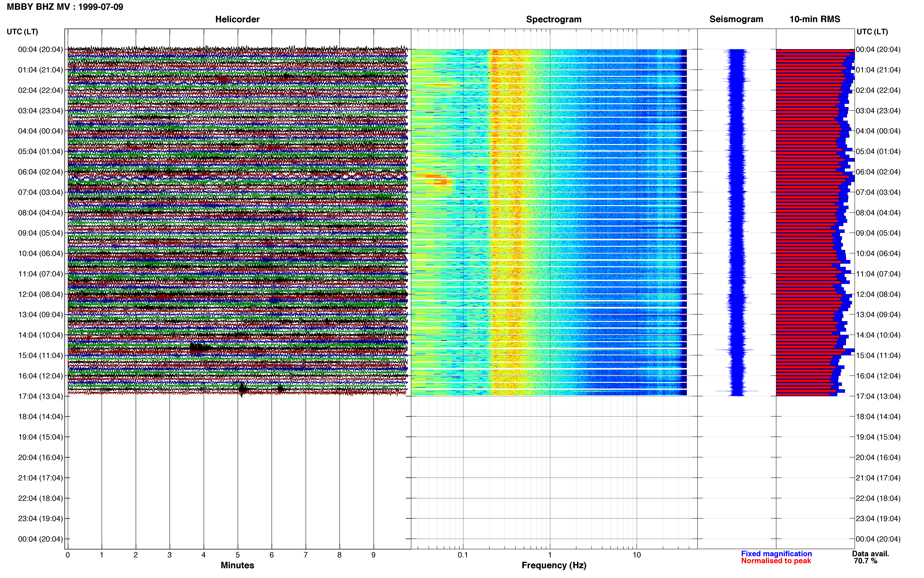Click the 'Minutes' x-axis label

click(237, 565)
